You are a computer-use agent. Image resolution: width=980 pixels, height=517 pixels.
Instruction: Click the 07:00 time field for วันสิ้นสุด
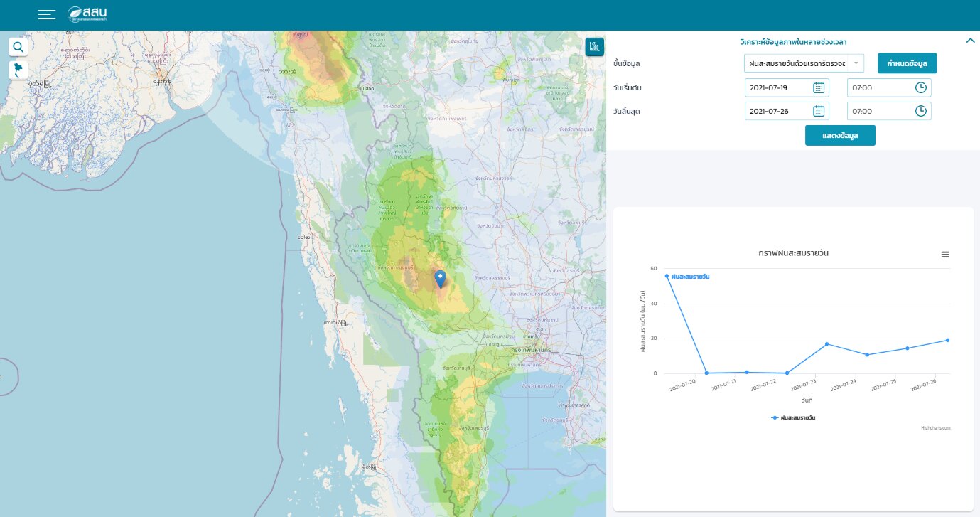[889, 111]
